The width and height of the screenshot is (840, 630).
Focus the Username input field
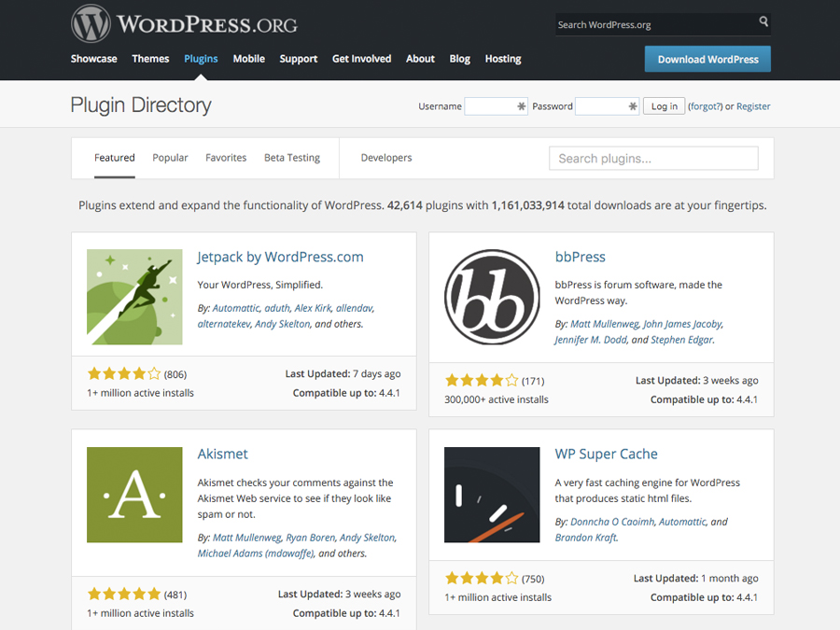pos(496,106)
